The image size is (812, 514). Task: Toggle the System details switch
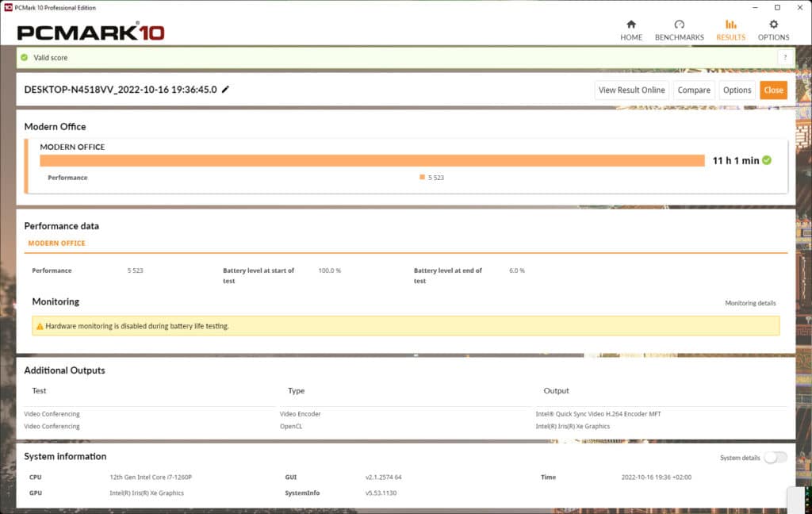[x=776, y=458]
